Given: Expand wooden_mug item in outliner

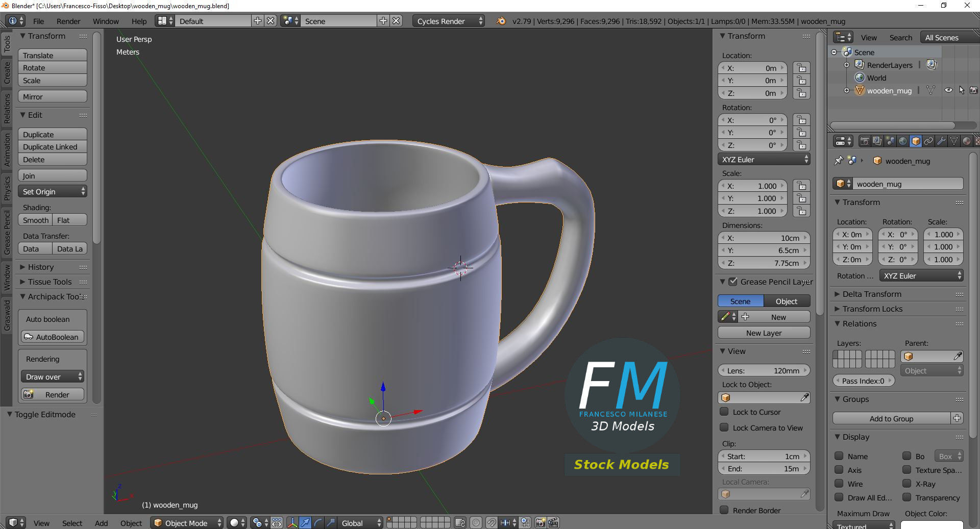Looking at the screenshot, I should [847, 90].
